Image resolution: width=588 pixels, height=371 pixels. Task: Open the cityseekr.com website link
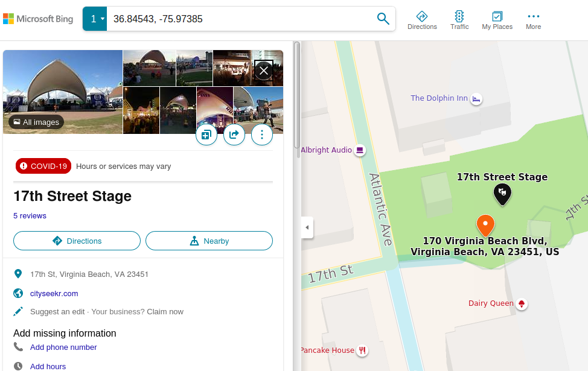click(54, 293)
